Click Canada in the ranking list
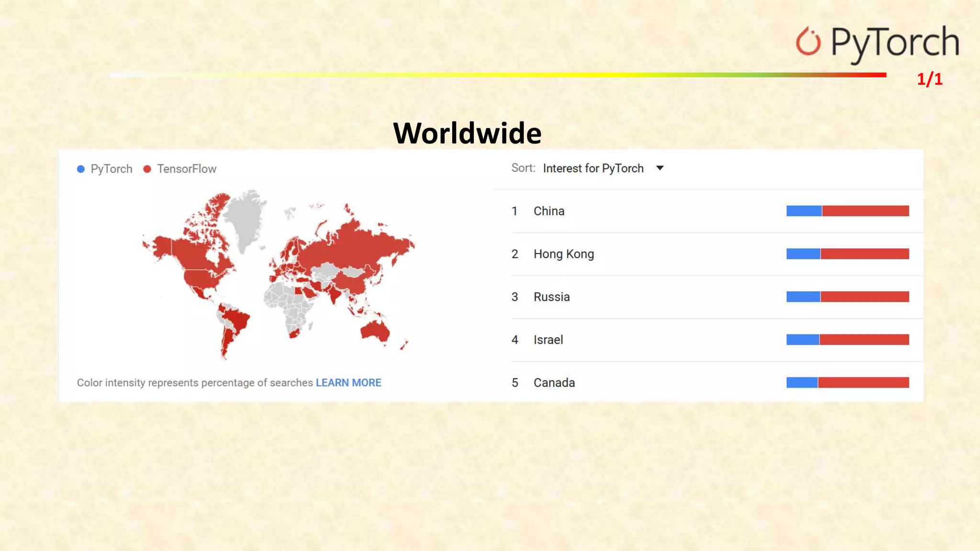 point(554,383)
